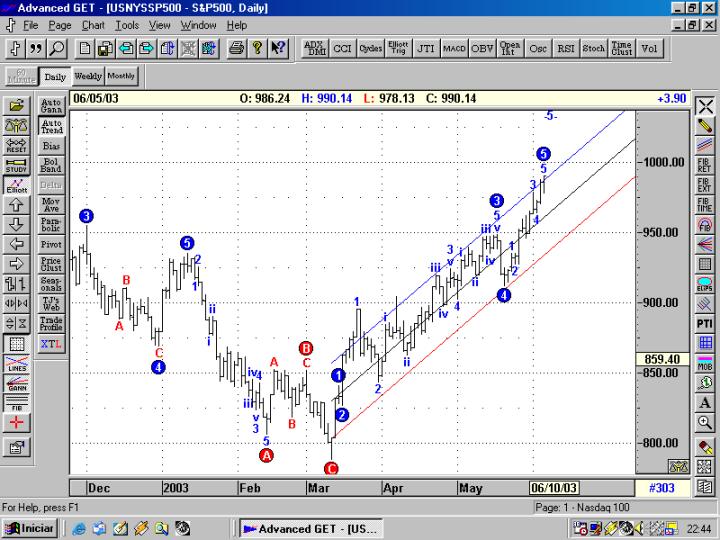Screen dimensions: 720x540
Task: Click the PTI tool icon
Action: (704, 323)
